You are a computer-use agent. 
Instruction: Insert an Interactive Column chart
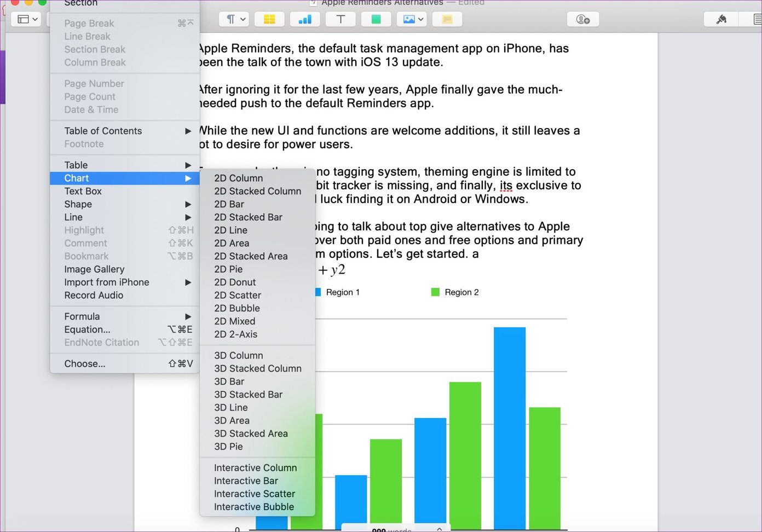point(257,468)
